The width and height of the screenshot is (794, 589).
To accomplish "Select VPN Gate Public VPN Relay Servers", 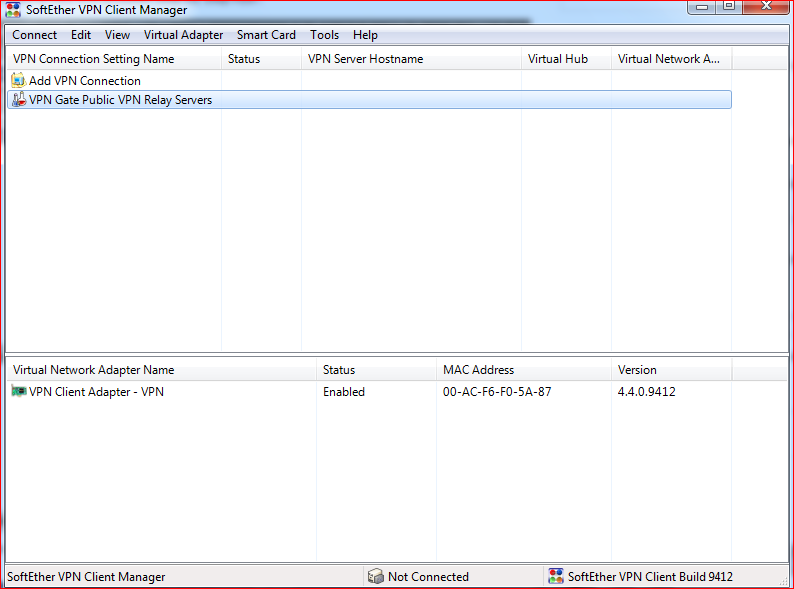I will coord(370,100).
